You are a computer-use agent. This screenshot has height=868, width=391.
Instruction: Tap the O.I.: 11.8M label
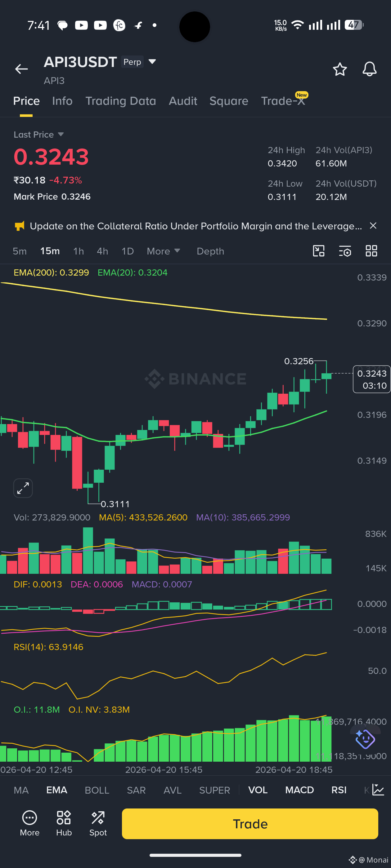(x=36, y=709)
